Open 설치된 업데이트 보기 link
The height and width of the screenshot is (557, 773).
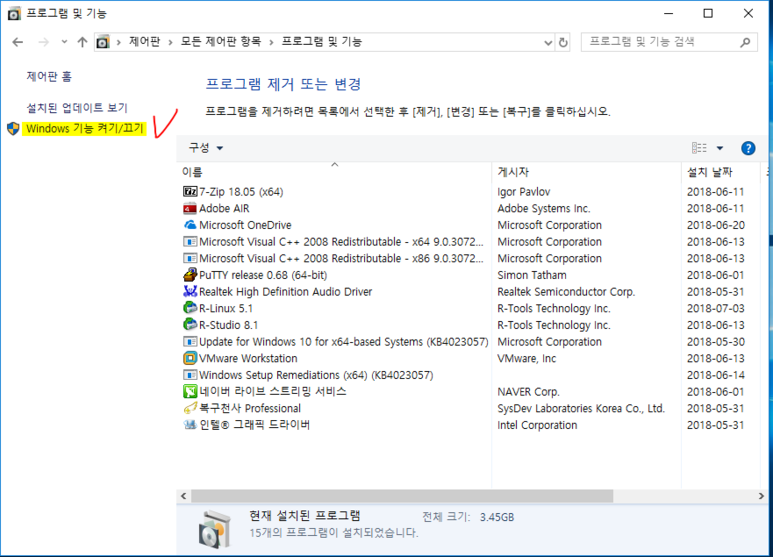tap(77, 107)
